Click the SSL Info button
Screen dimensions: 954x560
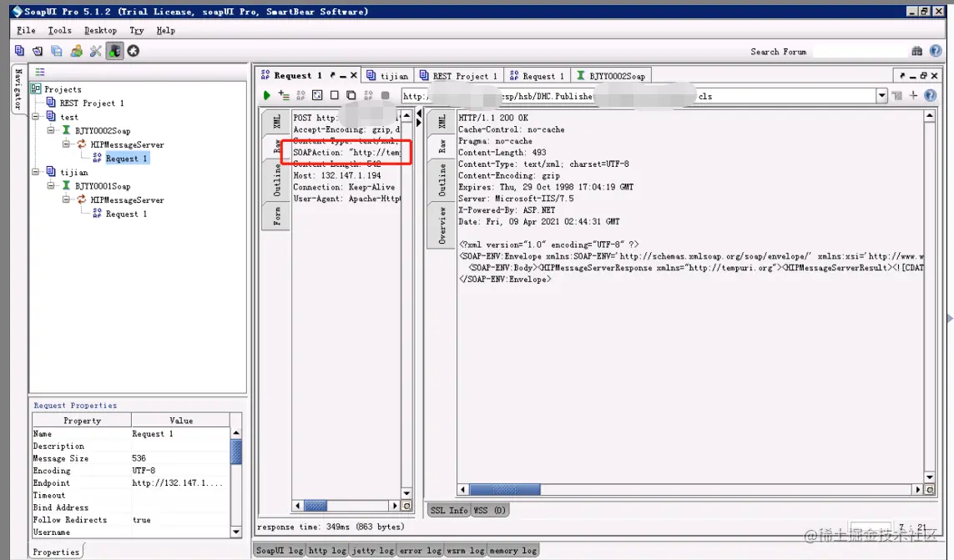click(449, 510)
